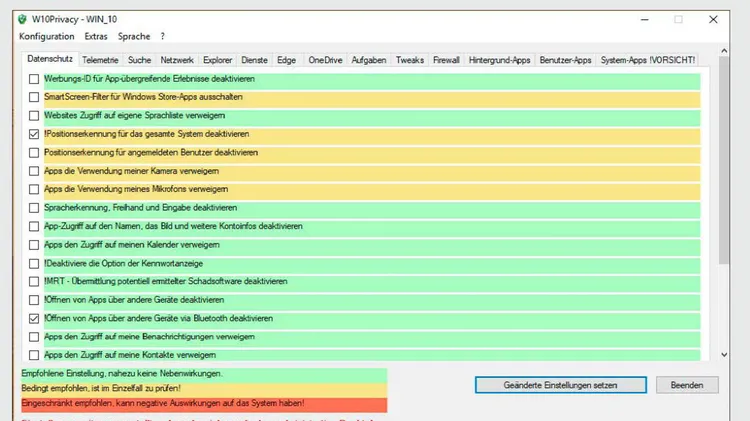Viewport: 750px width, 421px height.
Task: Close the W10Privacy window
Action: [x=713, y=20]
